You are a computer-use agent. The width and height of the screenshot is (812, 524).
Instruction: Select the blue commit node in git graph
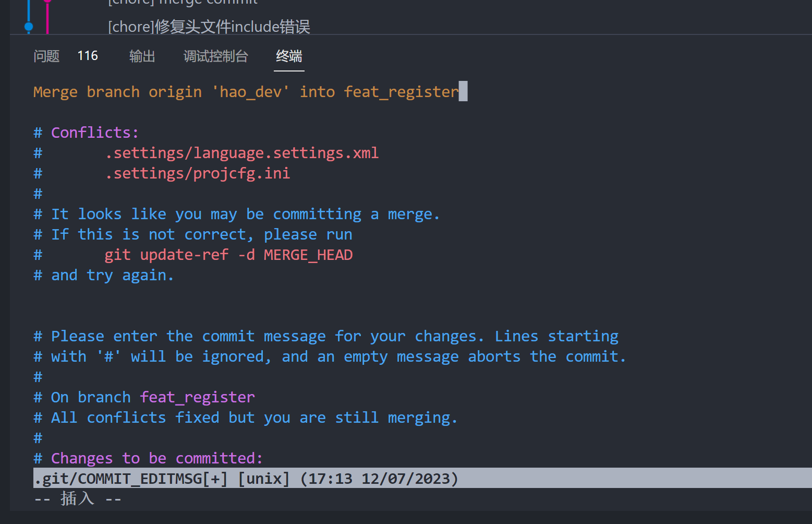(28, 27)
